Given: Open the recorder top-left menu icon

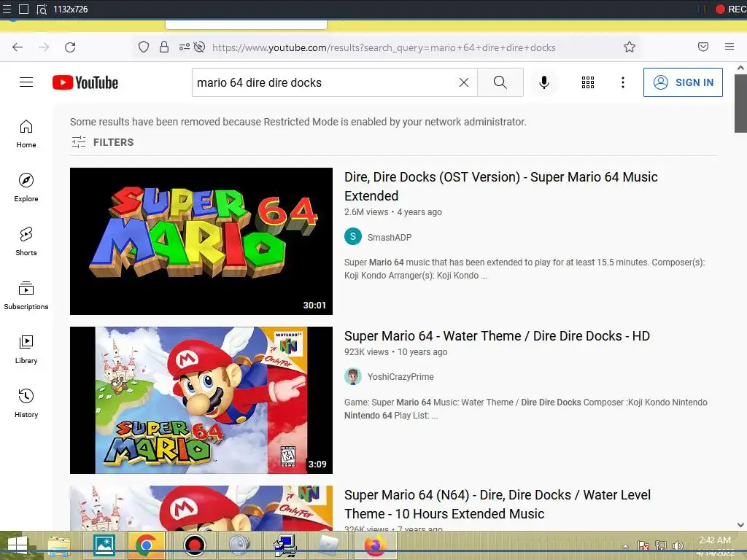Looking at the screenshot, I should pyautogui.click(x=7, y=9).
